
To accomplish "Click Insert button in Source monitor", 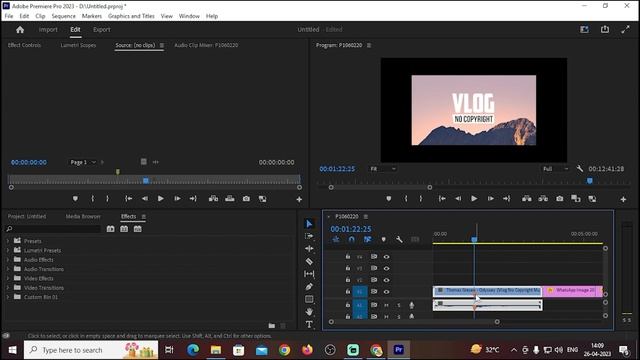I will (213, 199).
